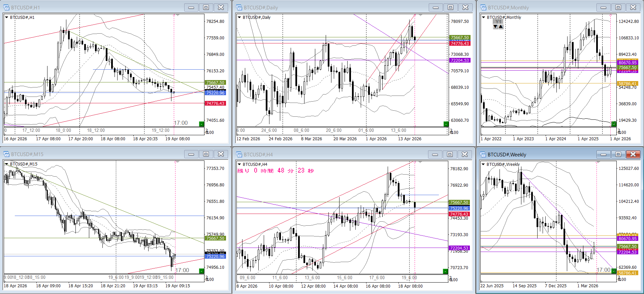Toggle the green minus box on Daily chart

(446, 124)
